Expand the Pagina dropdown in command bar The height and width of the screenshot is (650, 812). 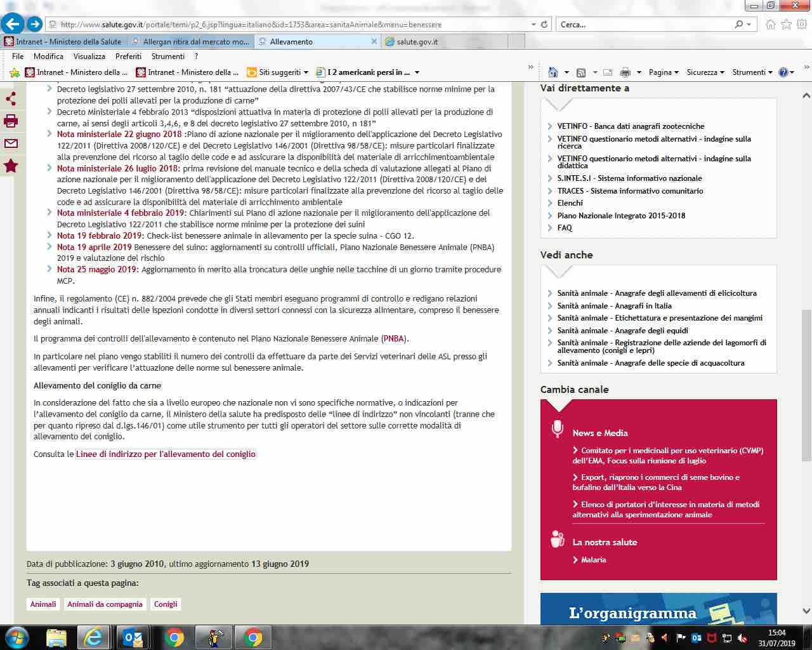tap(663, 72)
